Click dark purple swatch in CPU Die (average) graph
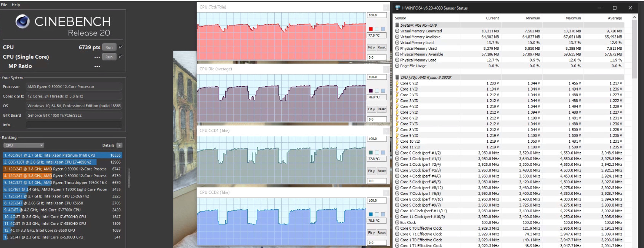The width and height of the screenshot is (644, 248). [370, 91]
